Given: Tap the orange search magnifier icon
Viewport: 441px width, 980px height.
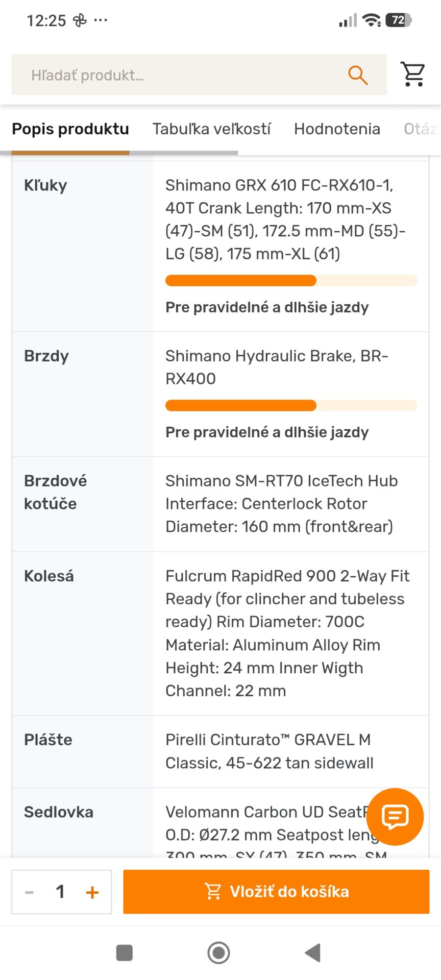Looking at the screenshot, I should point(358,75).
